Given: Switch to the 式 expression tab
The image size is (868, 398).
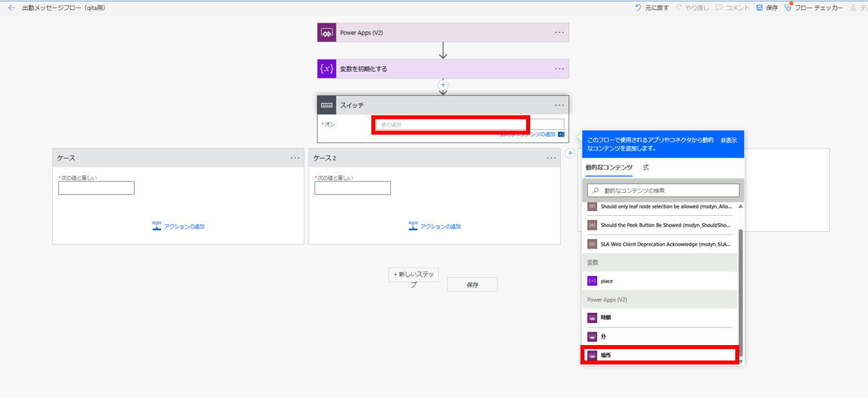Looking at the screenshot, I should (x=646, y=168).
